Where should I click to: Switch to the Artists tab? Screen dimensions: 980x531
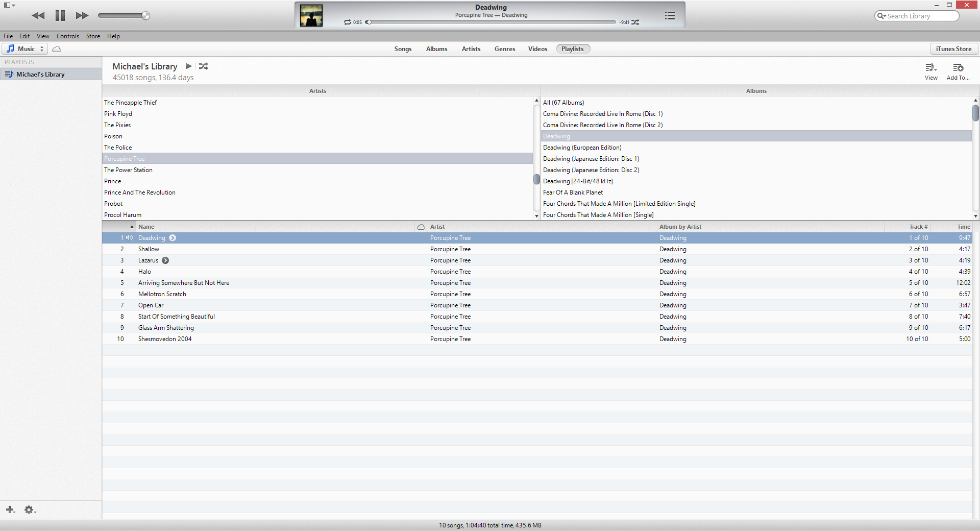tap(471, 49)
